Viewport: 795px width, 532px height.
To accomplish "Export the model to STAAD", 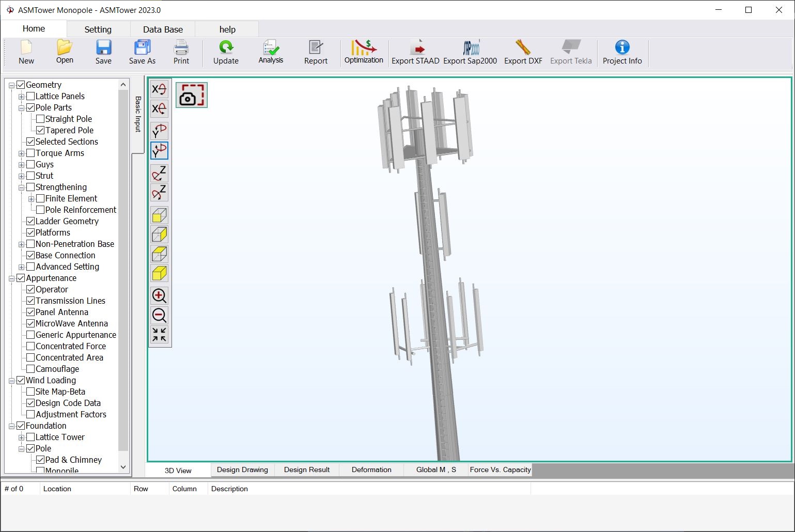I will click(x=415, y=52).
